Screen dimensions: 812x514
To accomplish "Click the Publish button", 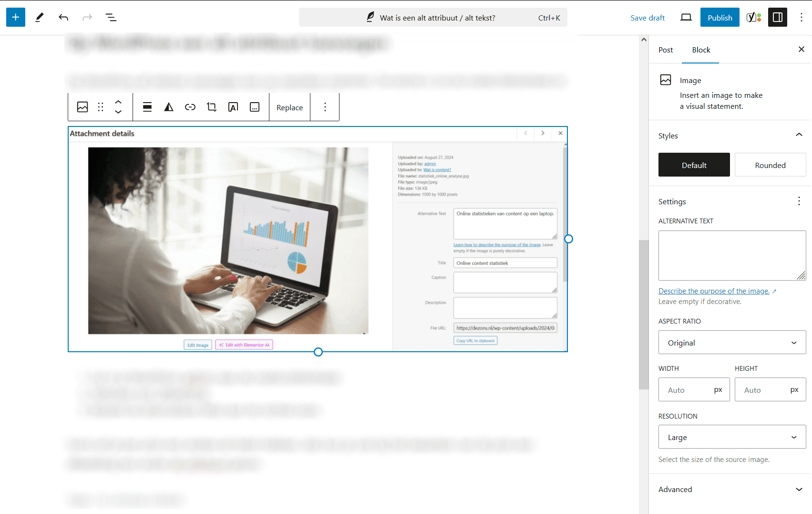I will coord(719,18).
